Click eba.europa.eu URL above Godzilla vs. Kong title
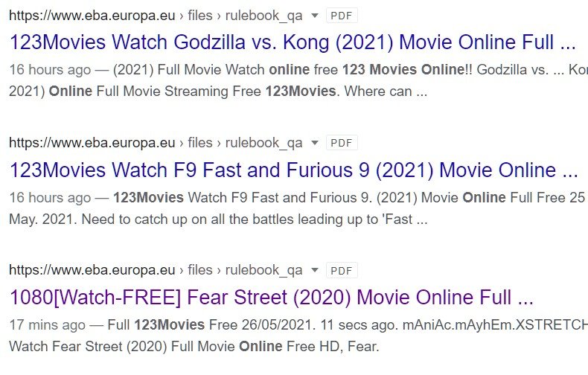 (92, 16)
